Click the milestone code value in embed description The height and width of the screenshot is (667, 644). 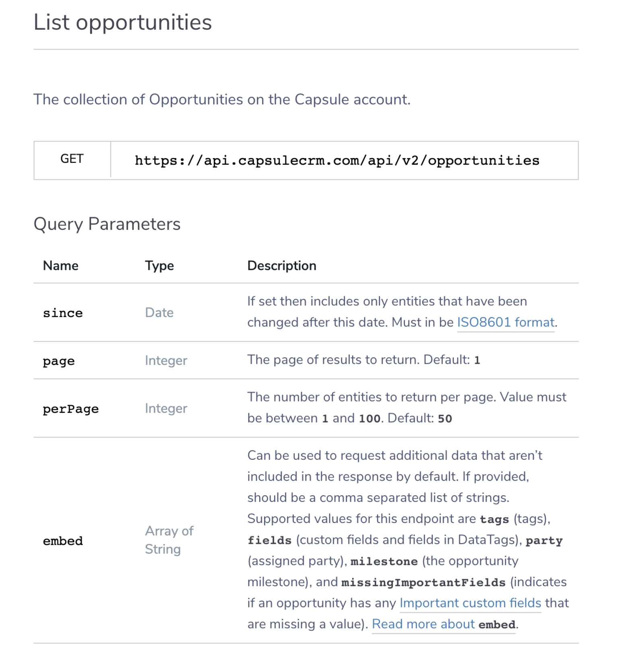tap(384, 561)
